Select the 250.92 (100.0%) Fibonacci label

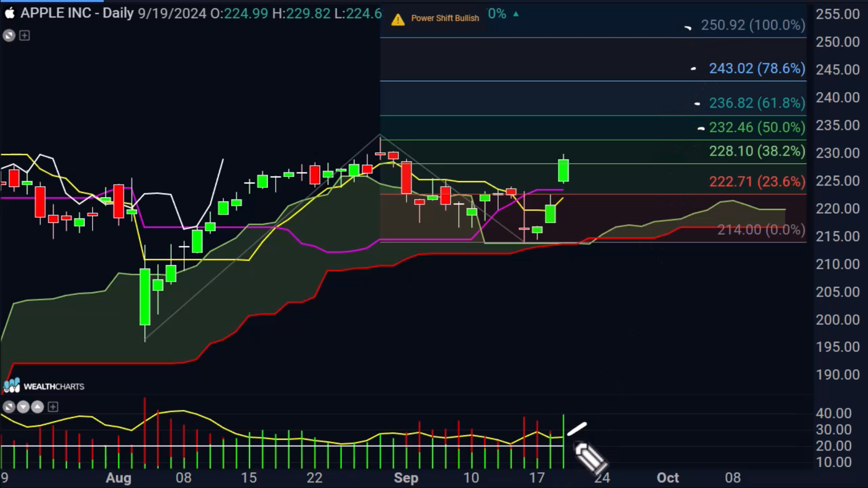(x=753, y=25)
